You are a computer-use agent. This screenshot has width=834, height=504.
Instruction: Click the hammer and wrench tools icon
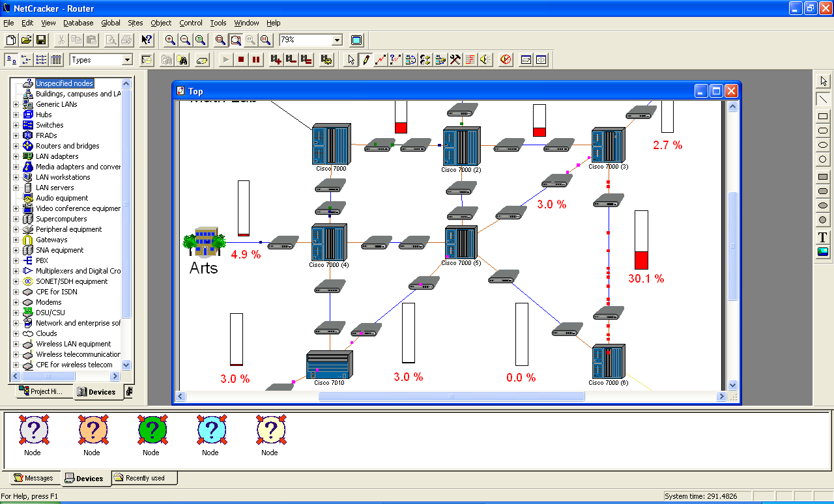(x=455, y=60)
